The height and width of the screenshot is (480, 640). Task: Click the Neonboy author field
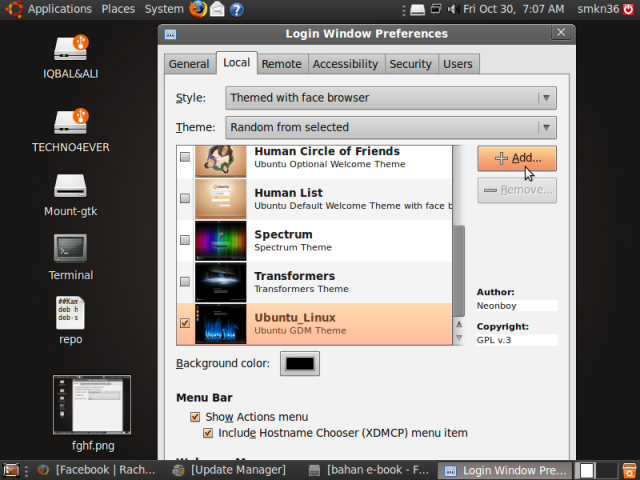(517, 306)
